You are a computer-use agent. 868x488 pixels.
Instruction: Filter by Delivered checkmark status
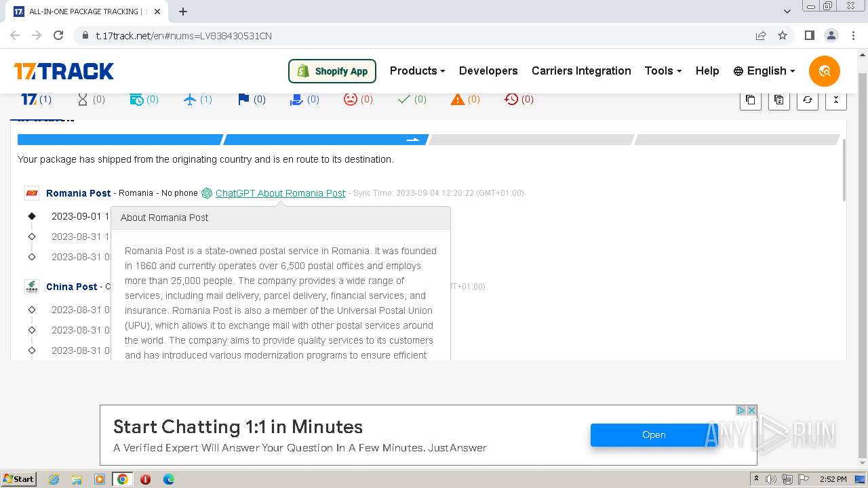pyautogui.click(x=412, y=100)
